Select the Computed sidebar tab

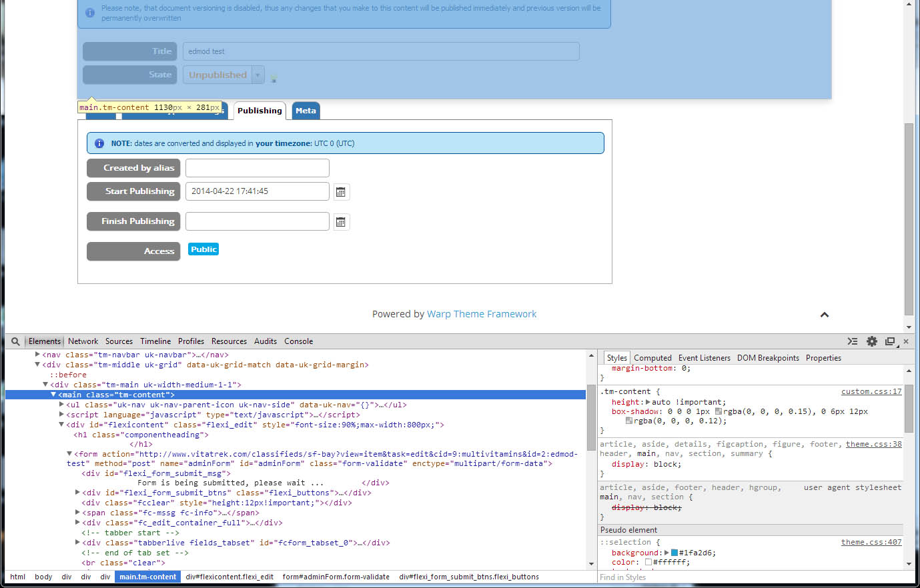tap(652, 358)
